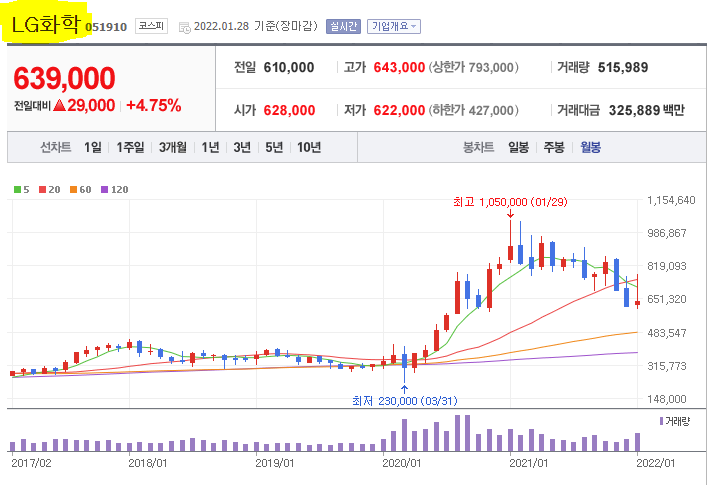707x485 pixels.
Task: Switch to the 주봉 candlestick chart
Action: pos(554,147)
